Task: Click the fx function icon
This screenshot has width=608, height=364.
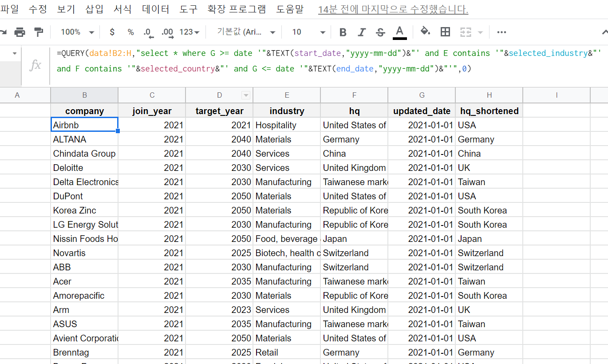Action: [x=35, y=65]
